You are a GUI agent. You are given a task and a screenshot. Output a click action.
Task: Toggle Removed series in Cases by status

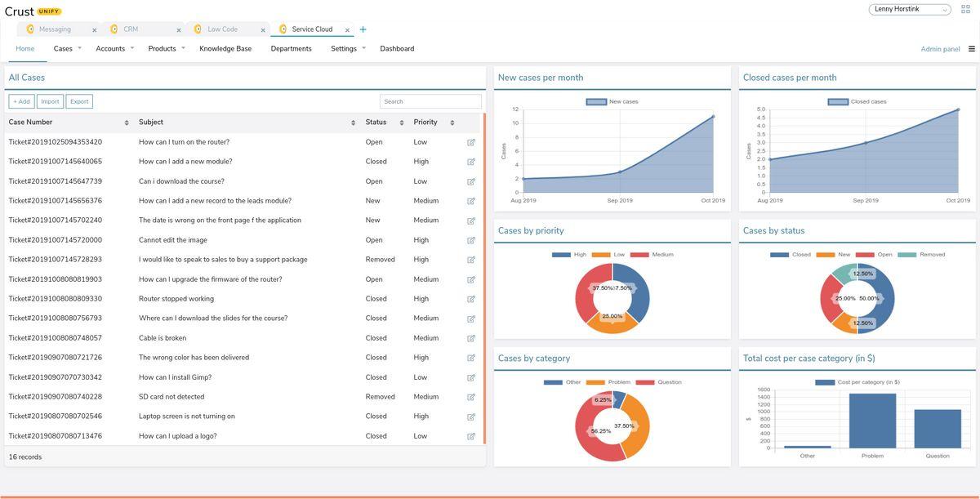[921, 254]
